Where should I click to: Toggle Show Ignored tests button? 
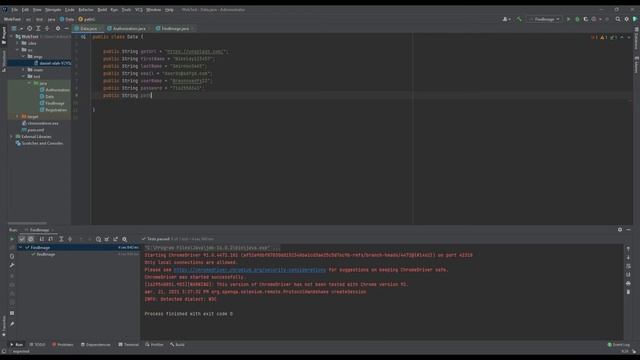click(x=31, y=239)
